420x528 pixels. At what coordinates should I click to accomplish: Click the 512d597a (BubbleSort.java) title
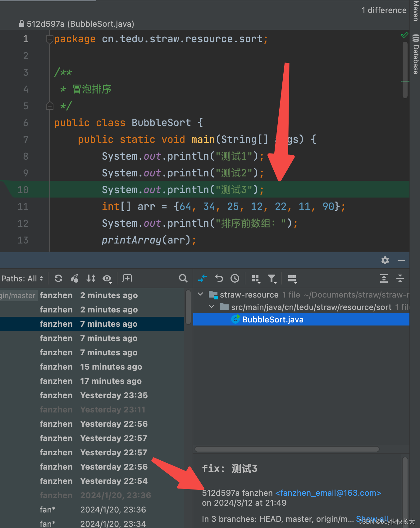[x=80, y=24]
